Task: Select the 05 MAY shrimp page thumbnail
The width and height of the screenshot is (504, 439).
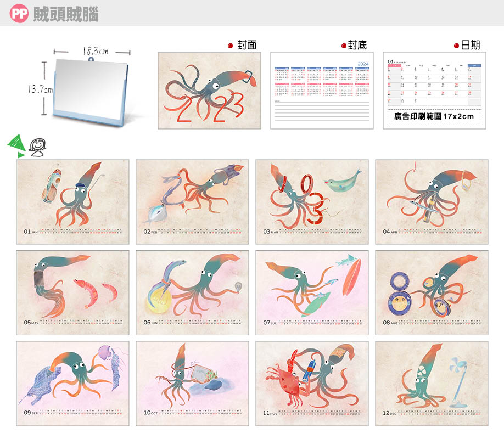Action: 72,292
